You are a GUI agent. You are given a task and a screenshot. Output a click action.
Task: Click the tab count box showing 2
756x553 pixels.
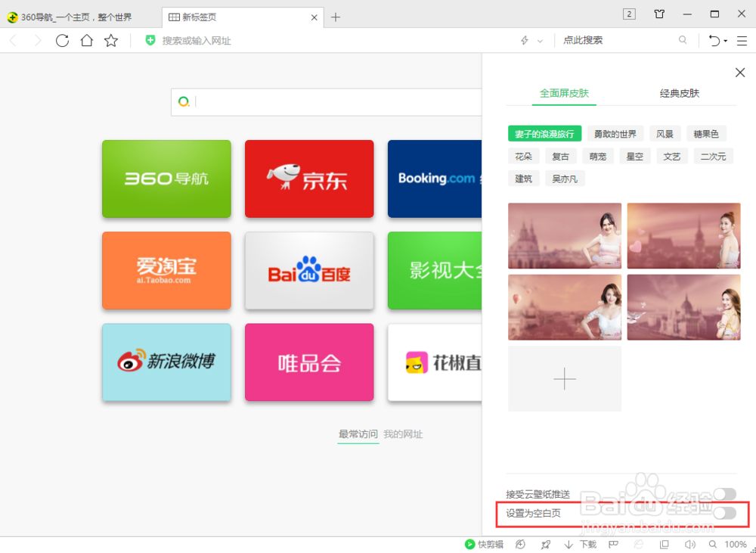[629, 14]
